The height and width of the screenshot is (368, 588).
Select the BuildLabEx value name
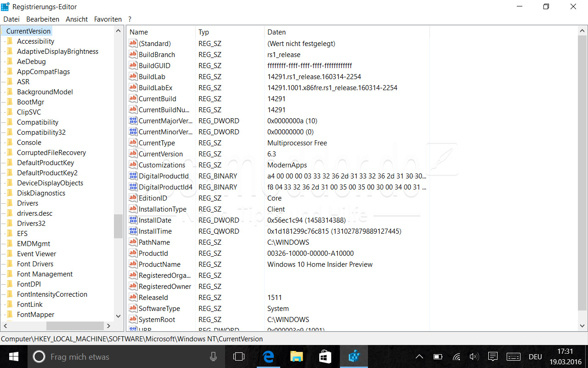pyautogui.click(x=156, y=87)
